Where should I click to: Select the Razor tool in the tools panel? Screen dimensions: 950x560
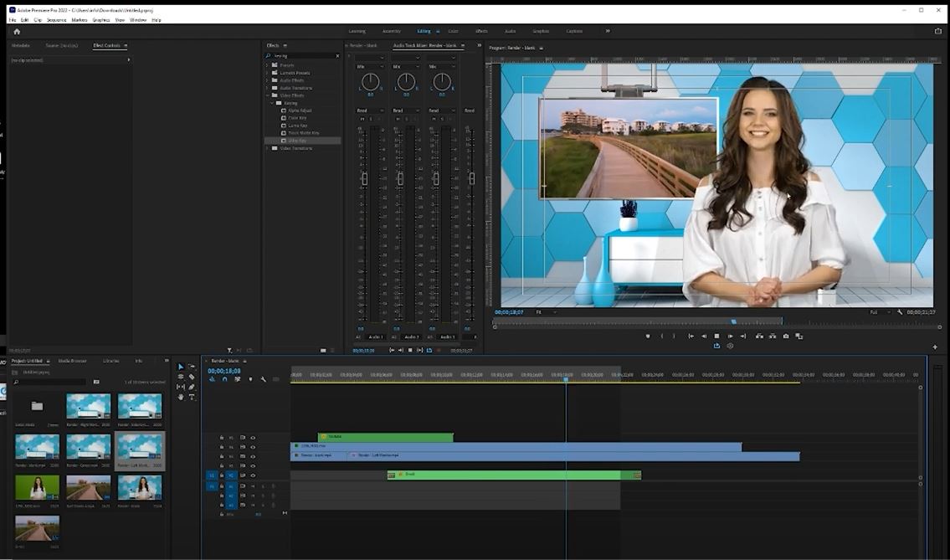point(192,377)
